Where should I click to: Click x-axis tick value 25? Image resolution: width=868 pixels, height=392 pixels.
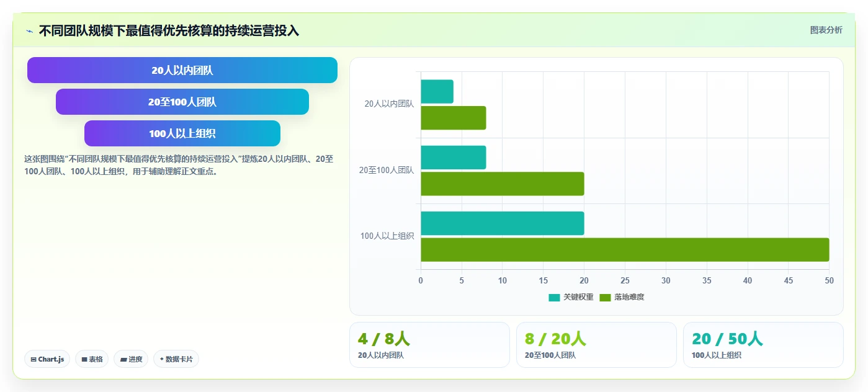click(625, 280)
